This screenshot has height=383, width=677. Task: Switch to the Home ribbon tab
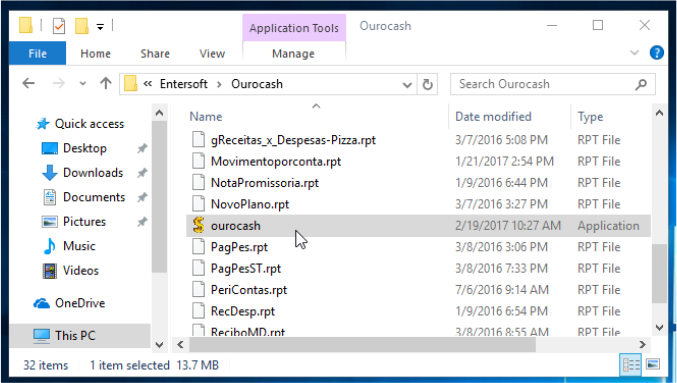click(x=95, y=54)
